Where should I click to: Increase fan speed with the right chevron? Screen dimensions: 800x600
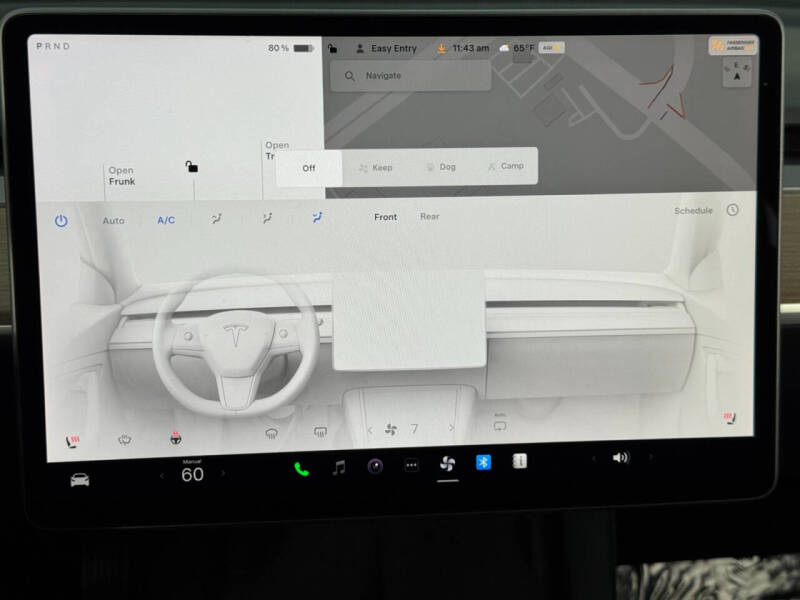(x=452, y=429)
